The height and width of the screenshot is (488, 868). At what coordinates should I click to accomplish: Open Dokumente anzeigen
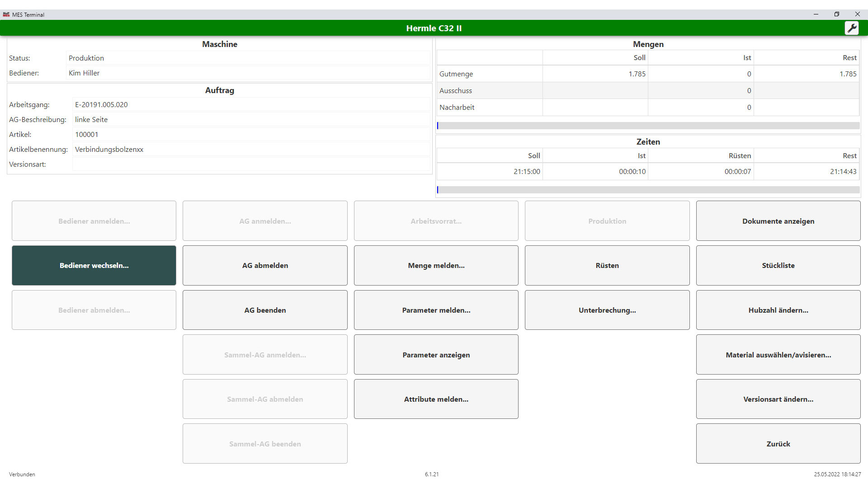tap(778, 221)
